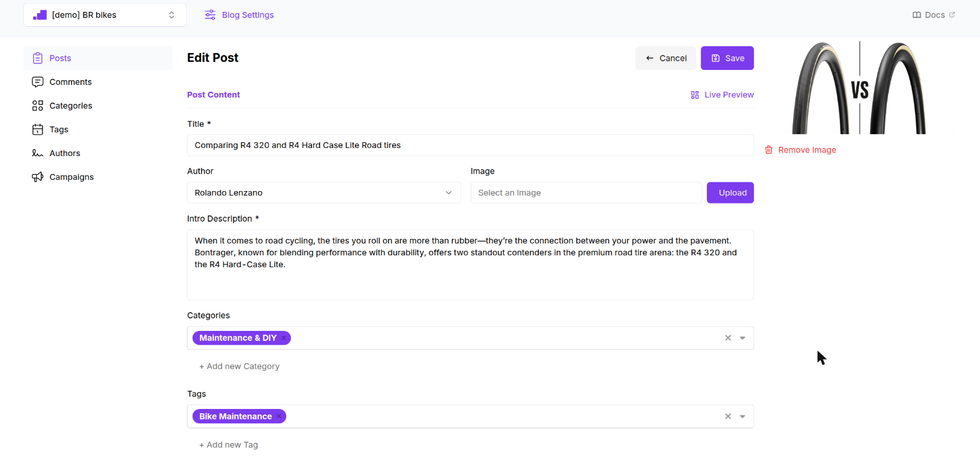Focus the Title input field
This screenshot has width=980, height=457.
[470, 145]
